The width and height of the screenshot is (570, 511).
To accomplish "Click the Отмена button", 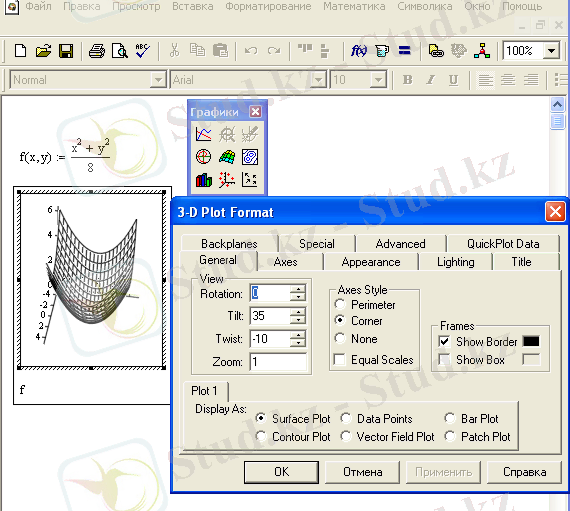I will [362, 472].
